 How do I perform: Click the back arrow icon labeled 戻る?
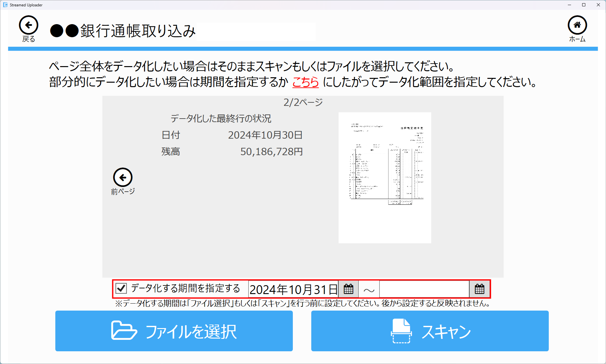[29, 25]
